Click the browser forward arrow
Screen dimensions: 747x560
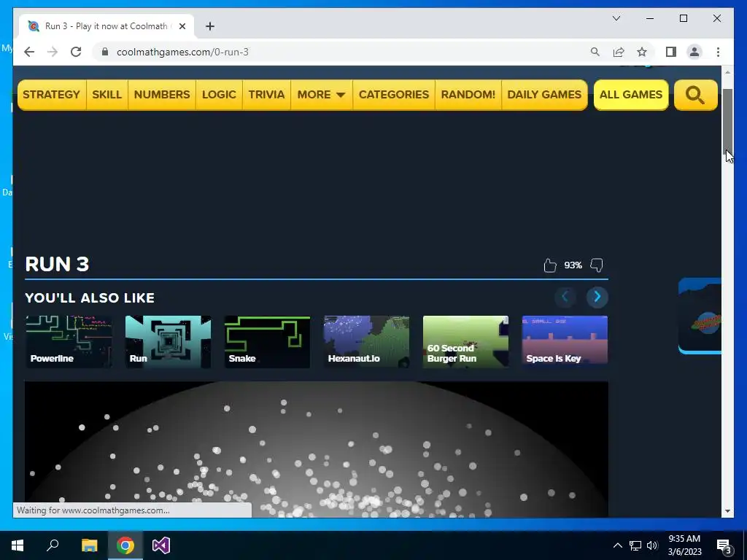pos(53,52)
